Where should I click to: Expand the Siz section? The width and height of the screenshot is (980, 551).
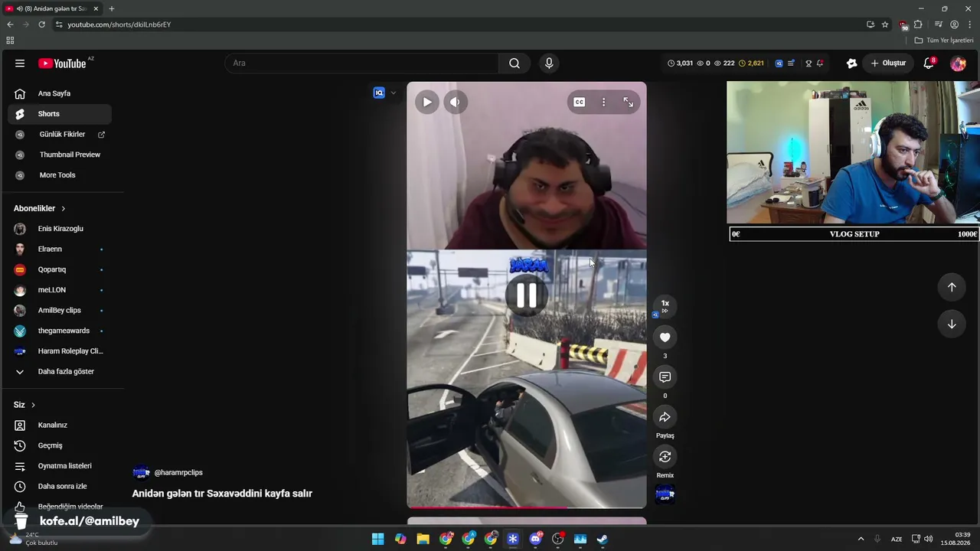[x=24, y=405]
